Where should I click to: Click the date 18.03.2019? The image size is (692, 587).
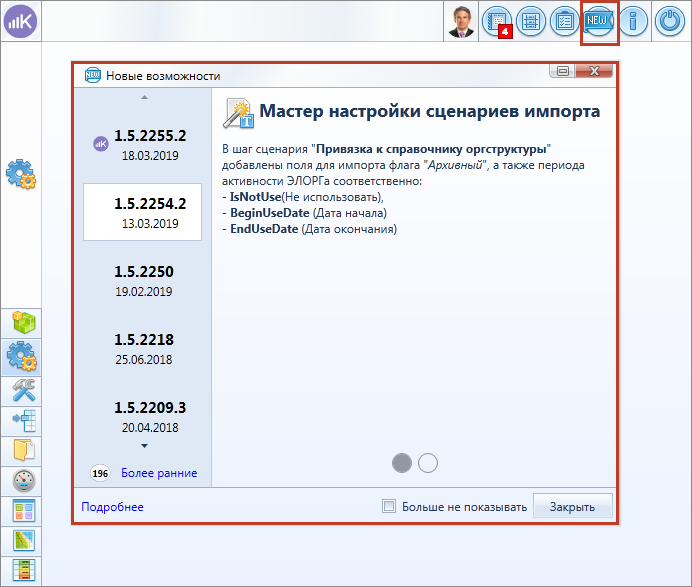click(150, 156)
